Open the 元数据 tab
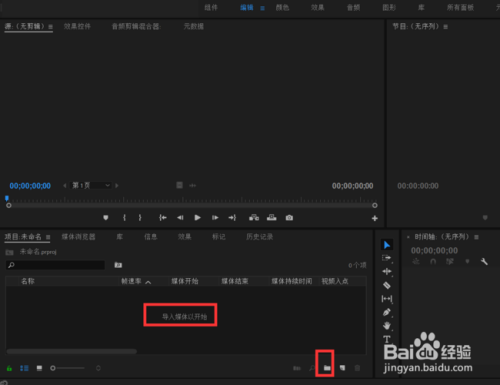Screen dimensions: 500x385 pos(194,26)
